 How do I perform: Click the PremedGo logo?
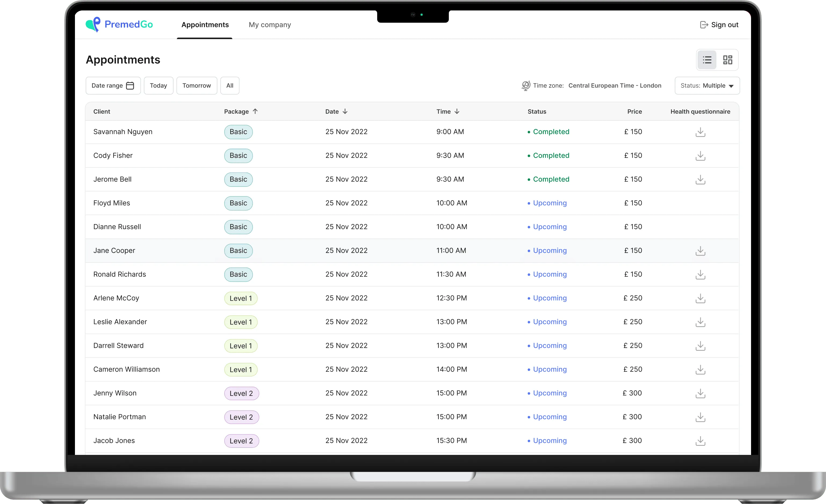(119, 24)
